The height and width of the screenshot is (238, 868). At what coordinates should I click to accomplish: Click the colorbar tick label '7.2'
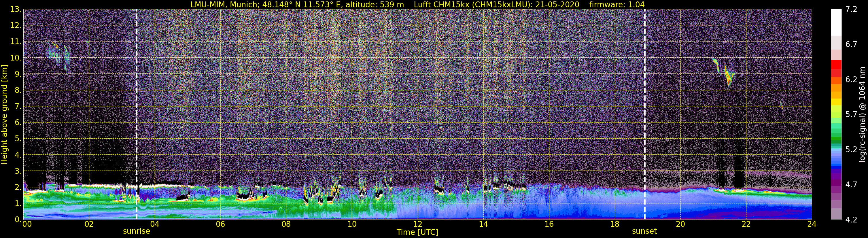click(x=851, y=9)
